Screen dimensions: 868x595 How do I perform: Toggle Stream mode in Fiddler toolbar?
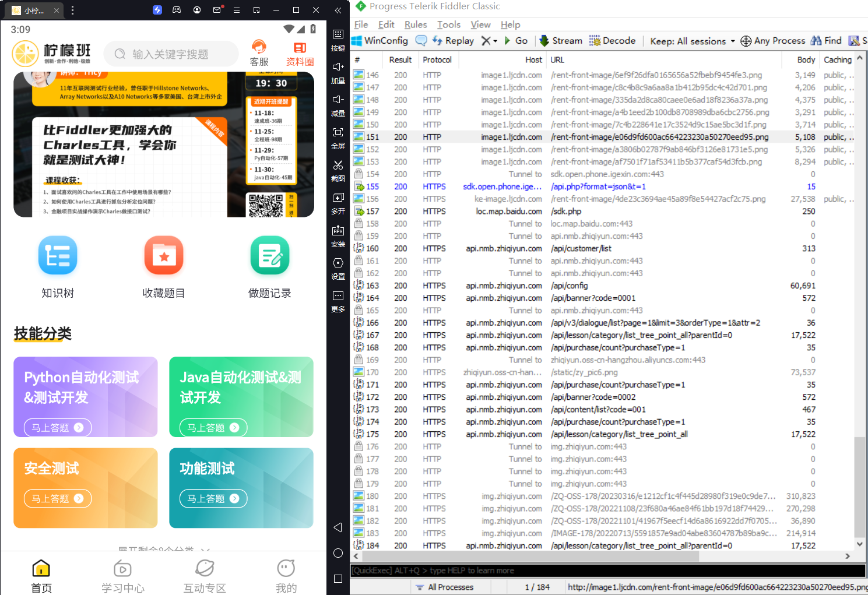[x=561, y=40]
